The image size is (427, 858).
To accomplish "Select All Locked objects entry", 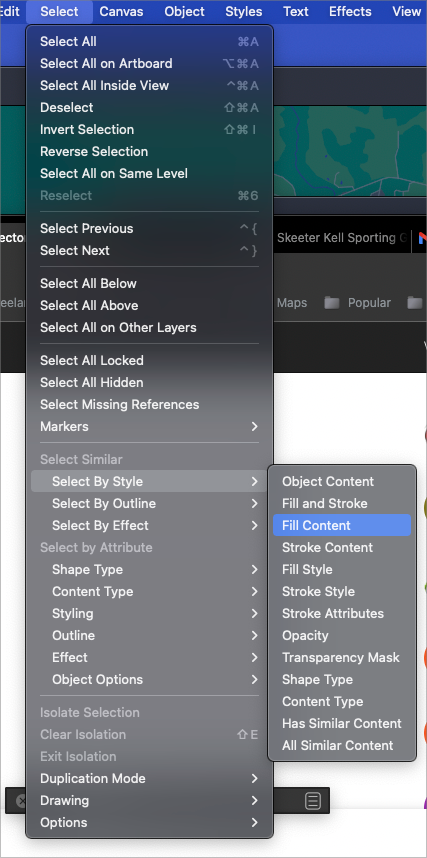I will [149, 361].
